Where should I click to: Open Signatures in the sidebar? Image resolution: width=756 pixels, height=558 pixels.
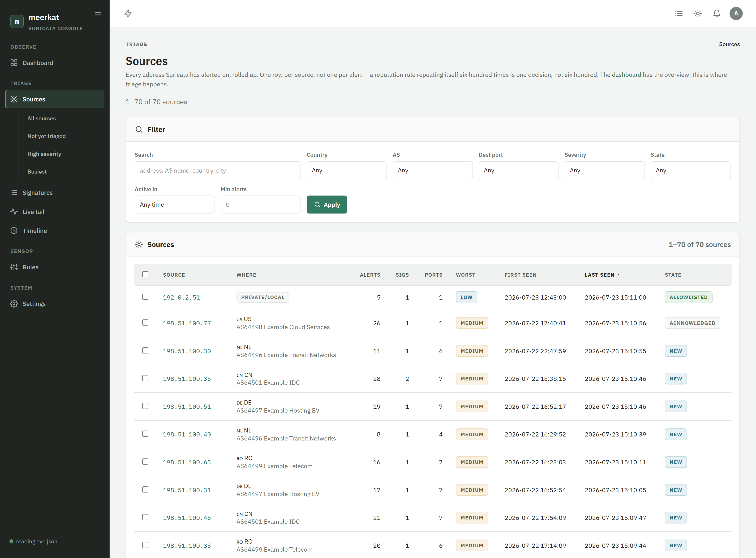(55, 192)
